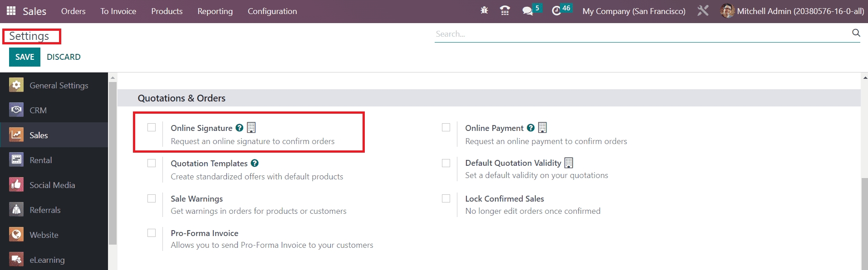Click the Quotation Templates help icon
Image resolution: width=868 pixels, height=270 pixels.
coord(255,163)
